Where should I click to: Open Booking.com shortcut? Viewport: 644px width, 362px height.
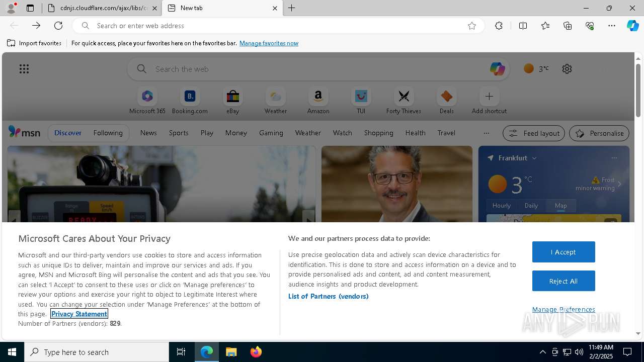[190, 101]
